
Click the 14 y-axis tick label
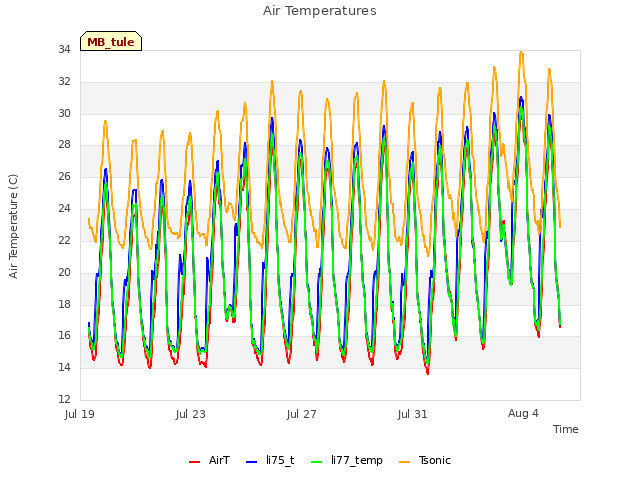(x=64, y=367)
